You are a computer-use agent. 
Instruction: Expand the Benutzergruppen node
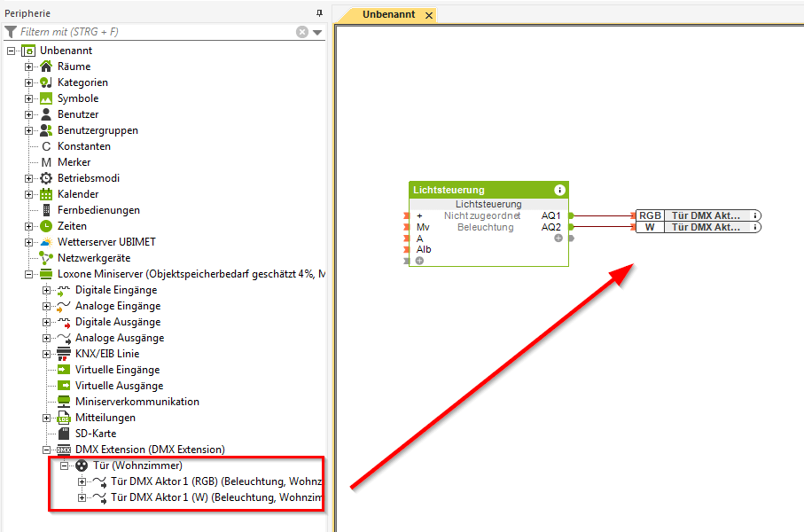coord(29,130)
